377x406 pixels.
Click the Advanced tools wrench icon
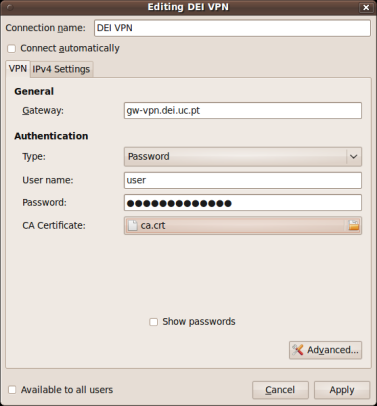(x=297, y=350)
